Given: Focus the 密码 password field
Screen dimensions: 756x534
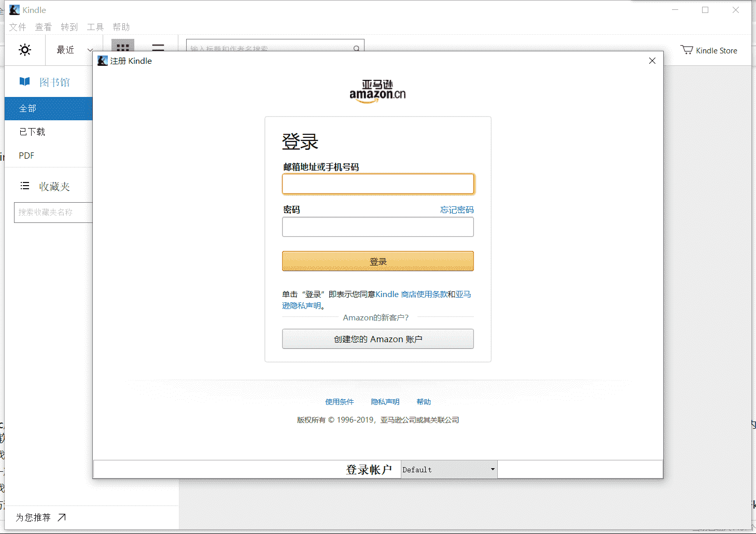Looking at the screenshot, I should point(378,227).
